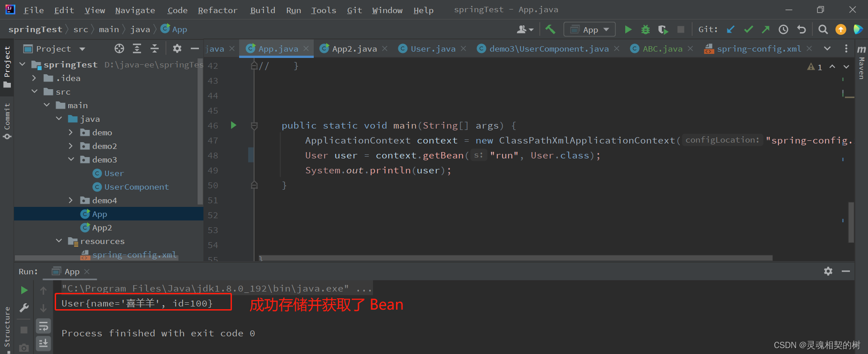Commit changes with Git green checkmark
This screenshot has width=868, height=354.
coord(748,29)
